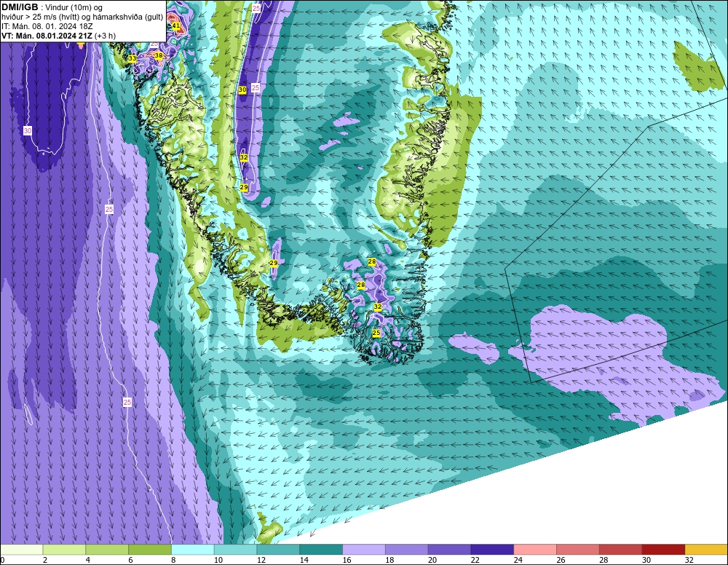Viewport: 728px width, 565px height.
Task: Click the legend scale number 22
Action: [475, 561]
